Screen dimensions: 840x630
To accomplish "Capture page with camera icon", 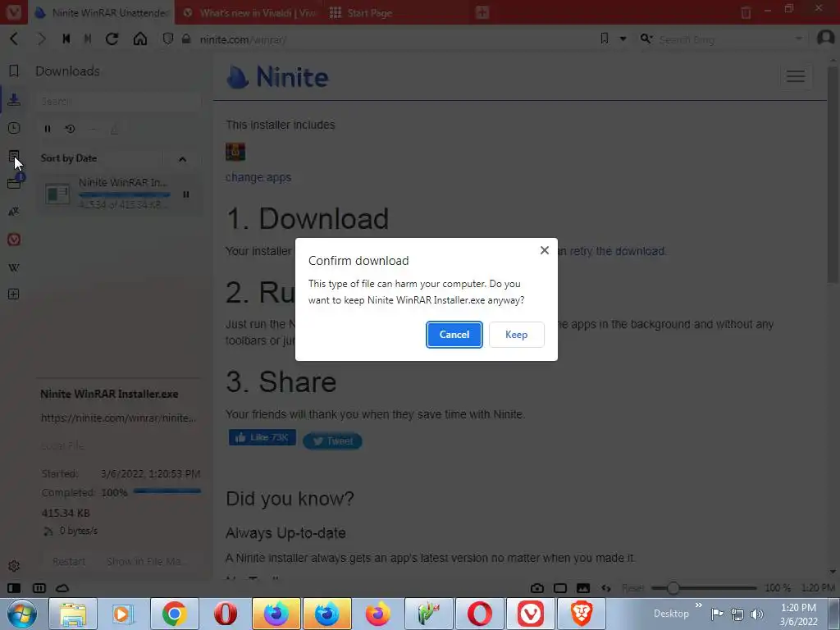I will pyautogui.click(x=536, y=588).
